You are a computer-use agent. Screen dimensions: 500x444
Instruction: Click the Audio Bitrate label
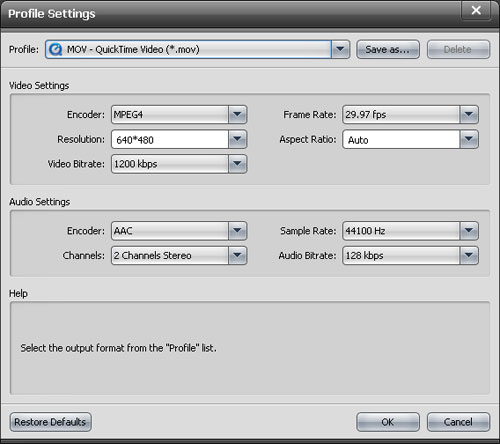307,256
